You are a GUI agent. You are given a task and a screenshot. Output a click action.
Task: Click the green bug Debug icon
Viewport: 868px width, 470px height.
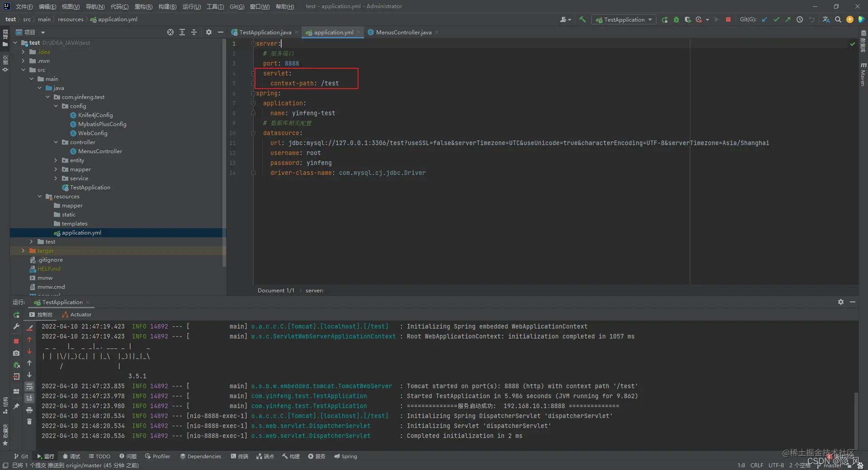click(676, 19)
